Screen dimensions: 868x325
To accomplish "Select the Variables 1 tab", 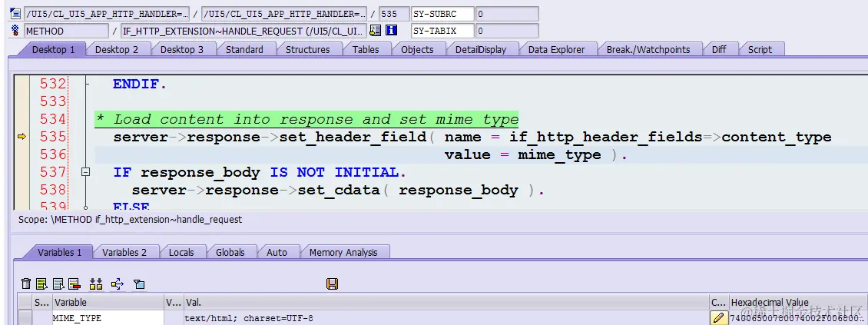I will point(59,253).
